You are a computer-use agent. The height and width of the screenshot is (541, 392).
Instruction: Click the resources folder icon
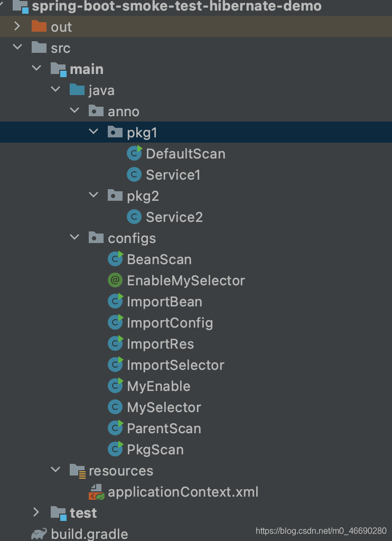(77, 471)
